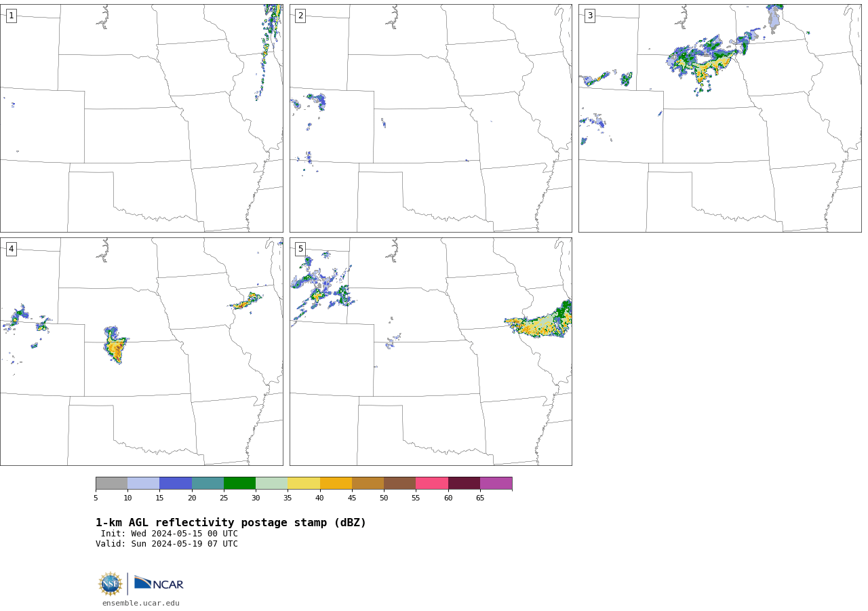Click colorbar tick label 35

pyautogui.click(x=288, y=498)
